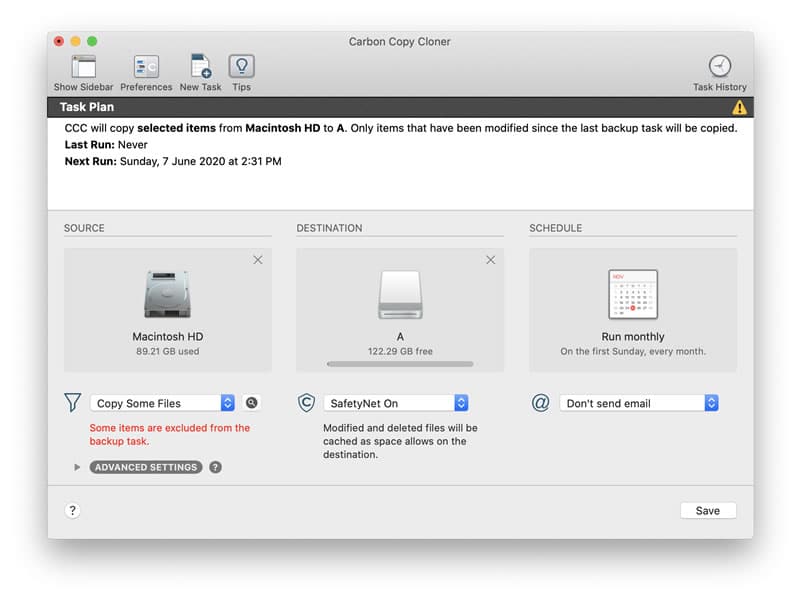Image resolution: width=800 pixels, height=600 pixels.
Task: Click the 'Last Run: Never' text
Action: [106, 145]
